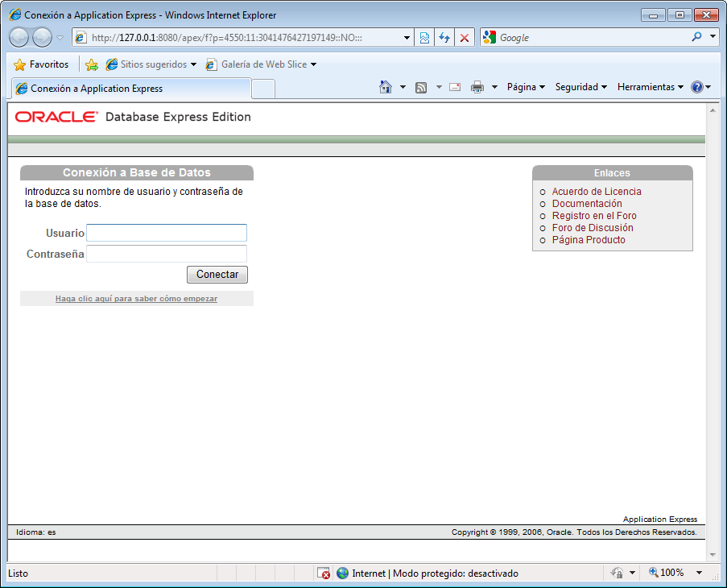Click the Internet Explorer title bar icon

[15, 14]
